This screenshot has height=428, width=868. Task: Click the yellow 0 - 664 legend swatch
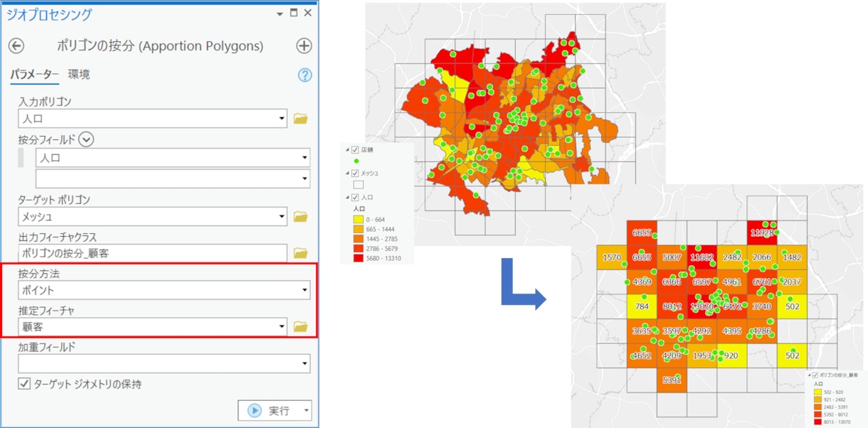coord(359,220)
